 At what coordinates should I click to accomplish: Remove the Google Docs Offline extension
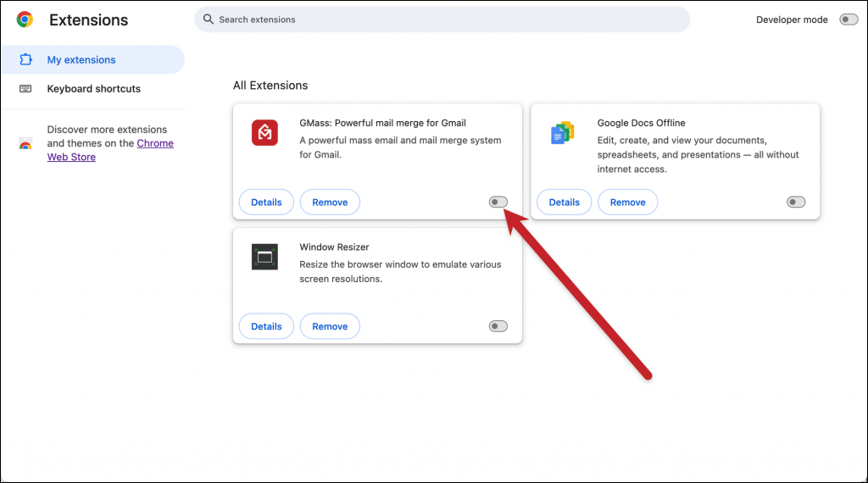click(x=627, y=203)
